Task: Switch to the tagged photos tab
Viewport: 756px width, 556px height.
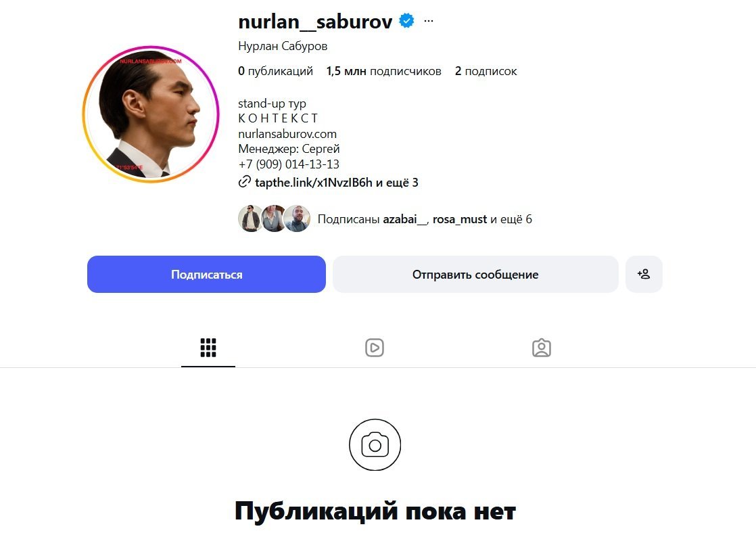Action: pyautogui.click(x=542, y=348)
